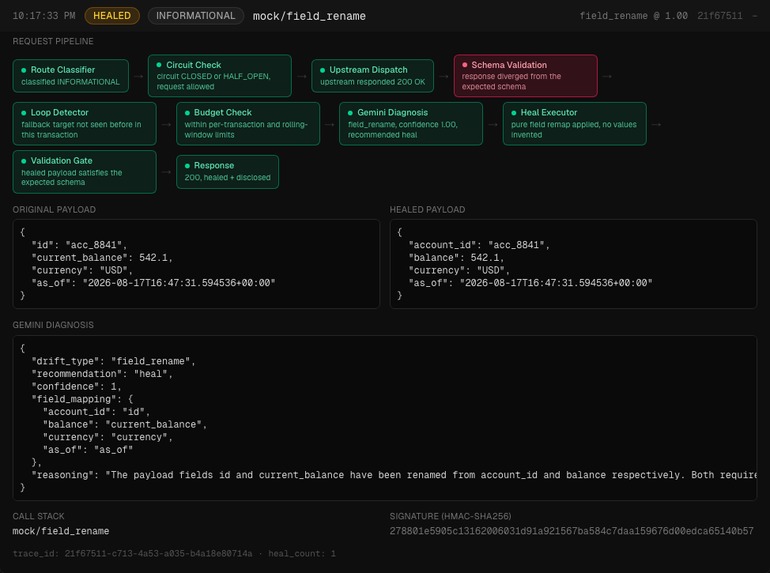Click the Loop Detector green status dot
This screenshot has height=573, width=770.
[x=24, y=113]
